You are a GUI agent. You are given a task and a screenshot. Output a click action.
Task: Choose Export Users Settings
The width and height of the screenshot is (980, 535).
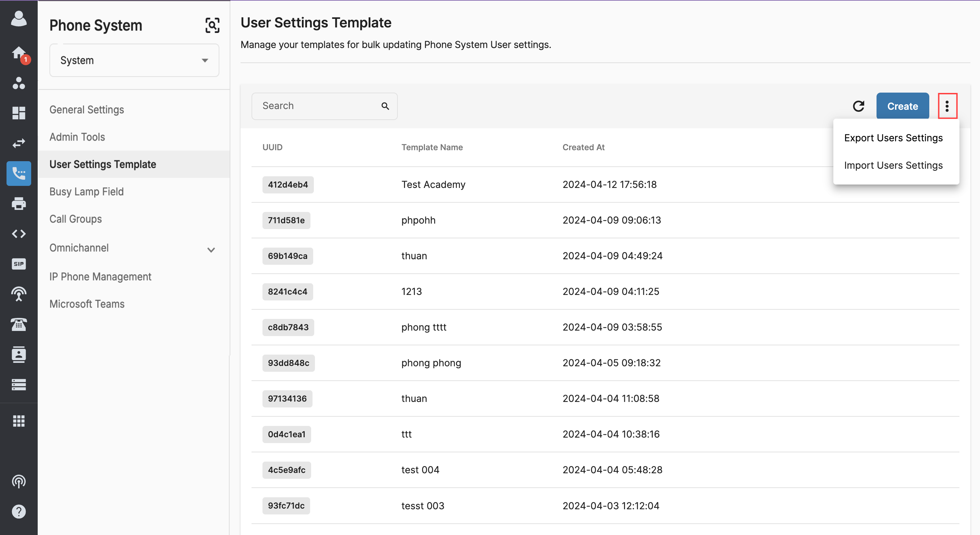[x=893, y=138]
